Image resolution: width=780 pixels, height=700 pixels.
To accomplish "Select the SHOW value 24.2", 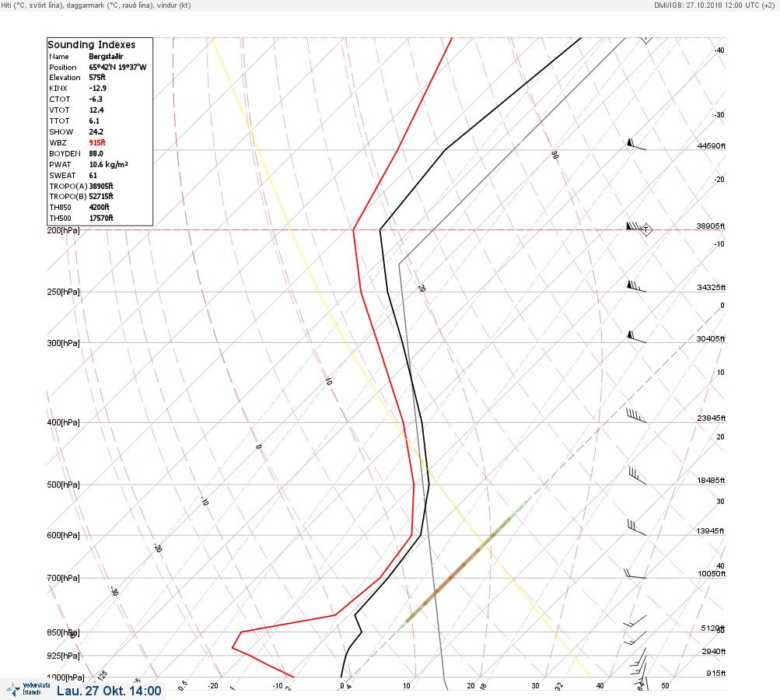I will [x=96, y=132].
